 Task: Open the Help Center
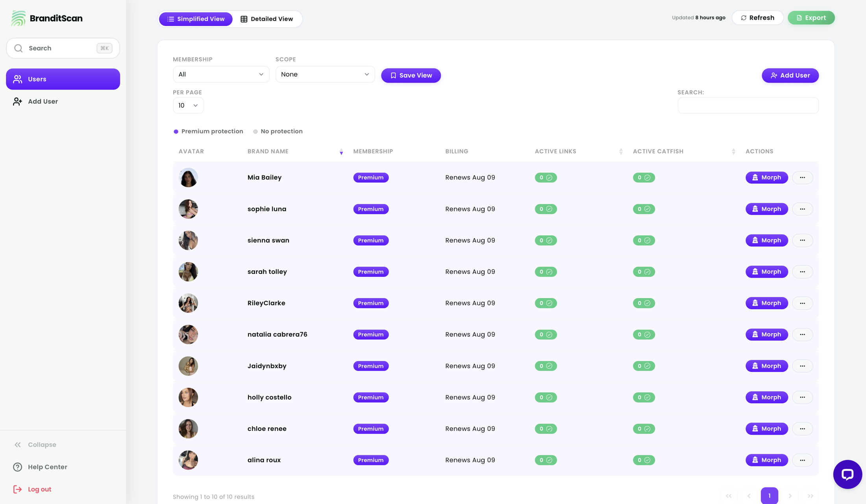point(40,467)
